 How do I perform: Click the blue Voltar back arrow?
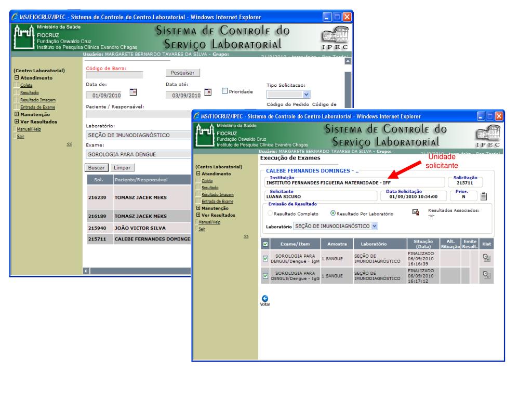265,298
